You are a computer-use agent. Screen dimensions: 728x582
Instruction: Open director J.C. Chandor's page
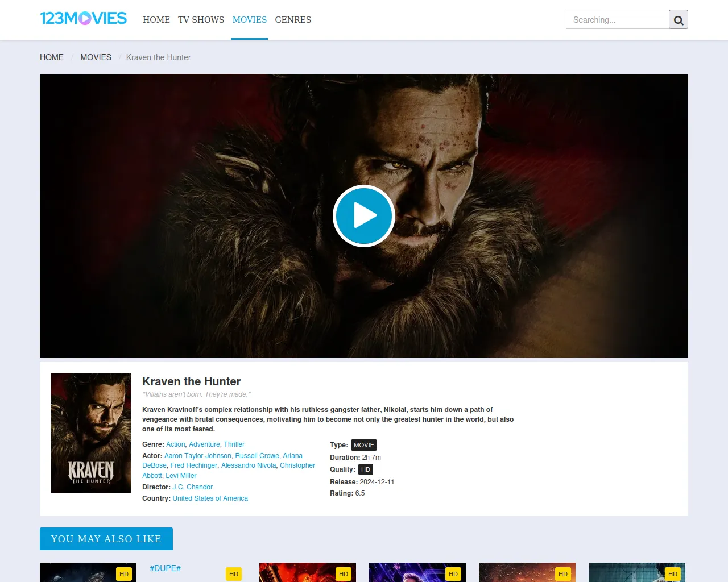193,487
